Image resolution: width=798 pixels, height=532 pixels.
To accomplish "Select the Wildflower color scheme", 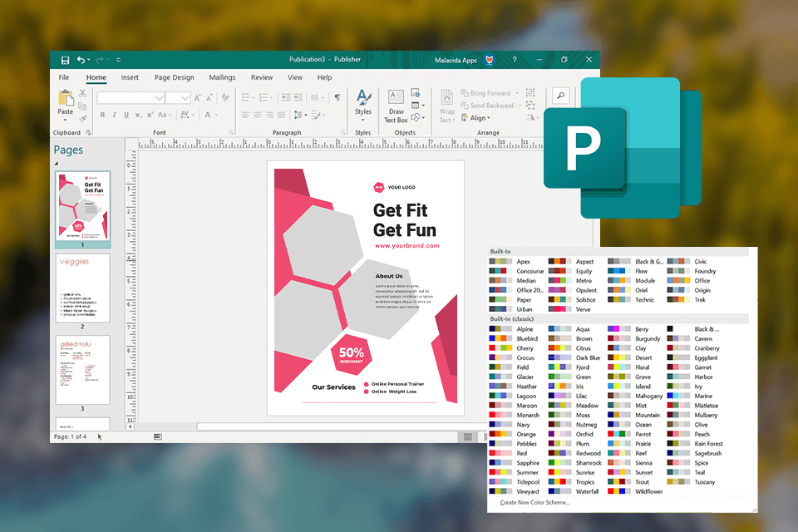I will coord(636,491).
